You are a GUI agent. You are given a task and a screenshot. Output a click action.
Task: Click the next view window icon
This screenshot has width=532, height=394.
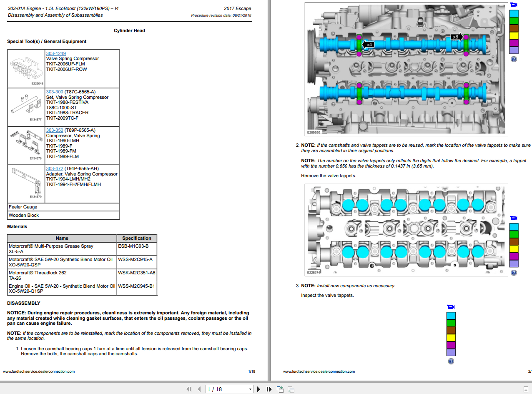[291, 389]
